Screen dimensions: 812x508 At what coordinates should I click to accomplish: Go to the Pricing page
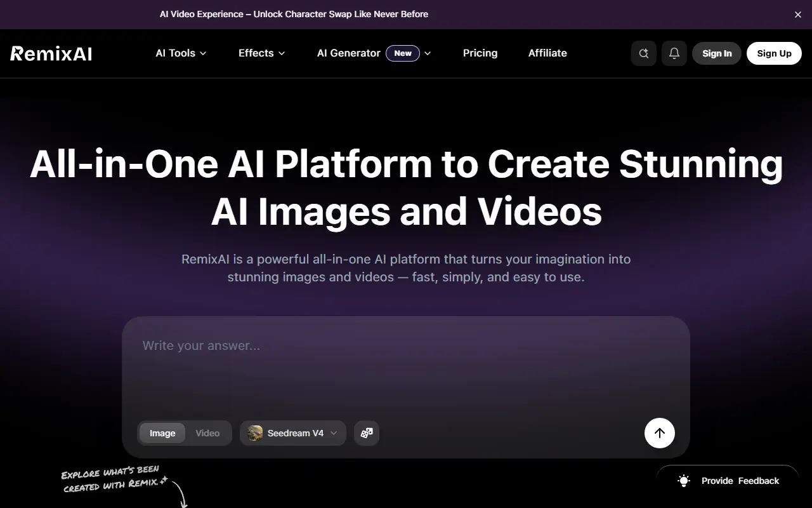480,53
